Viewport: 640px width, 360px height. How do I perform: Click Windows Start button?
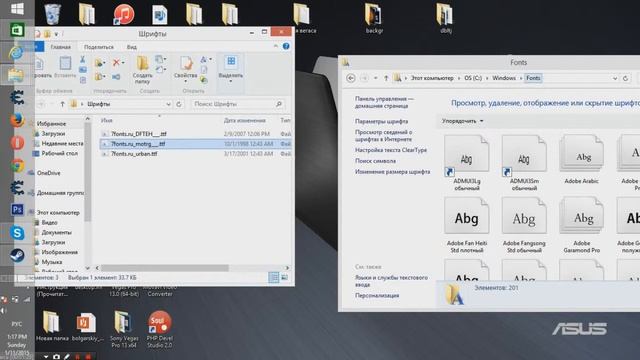[x=17, y=8]
